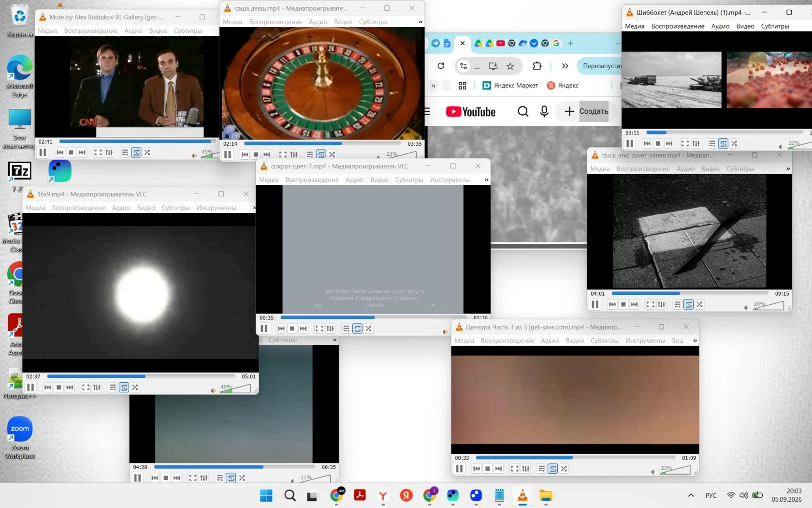The image size is (812, 508).
Task: Go to YouTube home via logo
Action: tap(470, 112)
